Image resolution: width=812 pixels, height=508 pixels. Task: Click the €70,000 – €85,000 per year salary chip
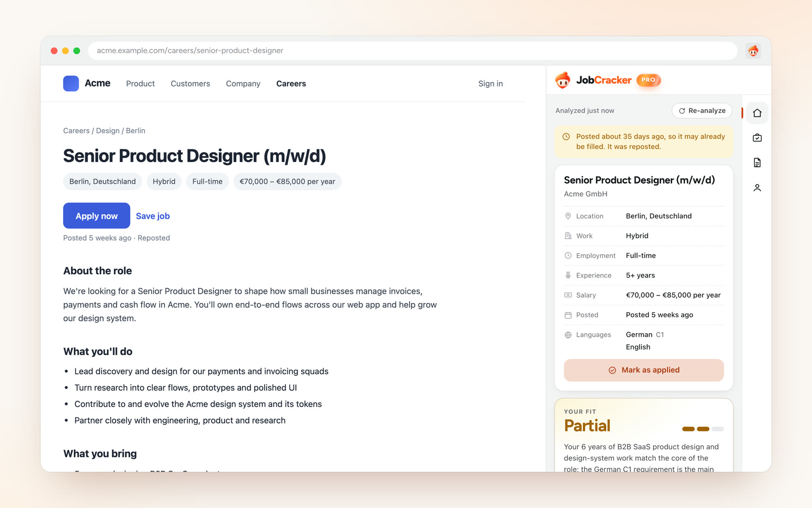coord(287,181)
